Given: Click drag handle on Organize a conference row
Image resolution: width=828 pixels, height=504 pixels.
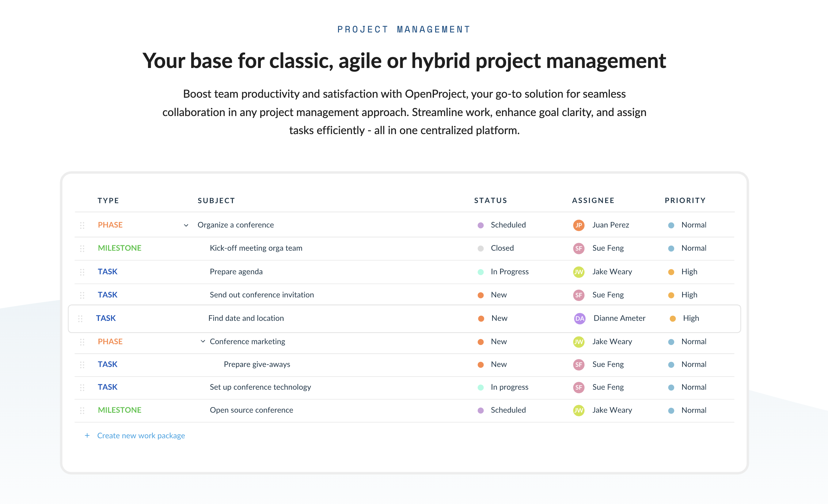Looking at the screenshot, I should click(x=82, y=225).
